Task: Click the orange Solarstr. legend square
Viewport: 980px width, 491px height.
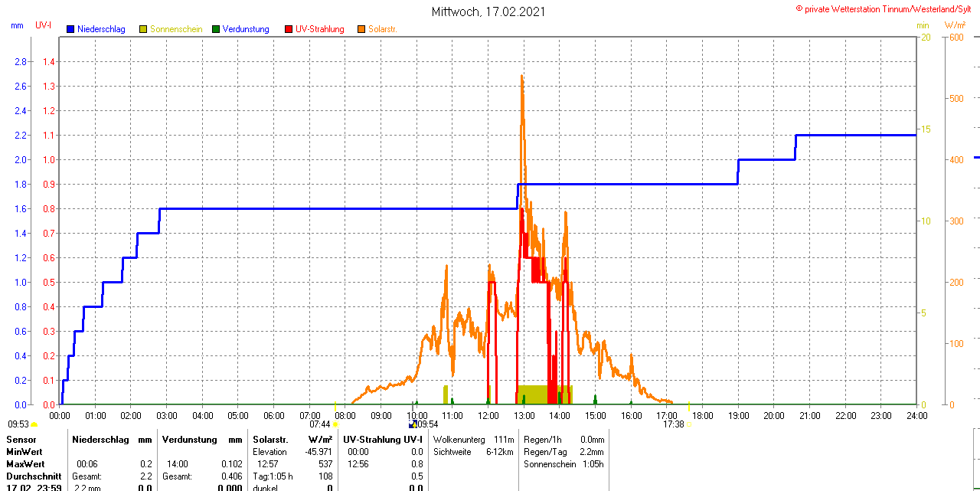Action: point(361,29)
